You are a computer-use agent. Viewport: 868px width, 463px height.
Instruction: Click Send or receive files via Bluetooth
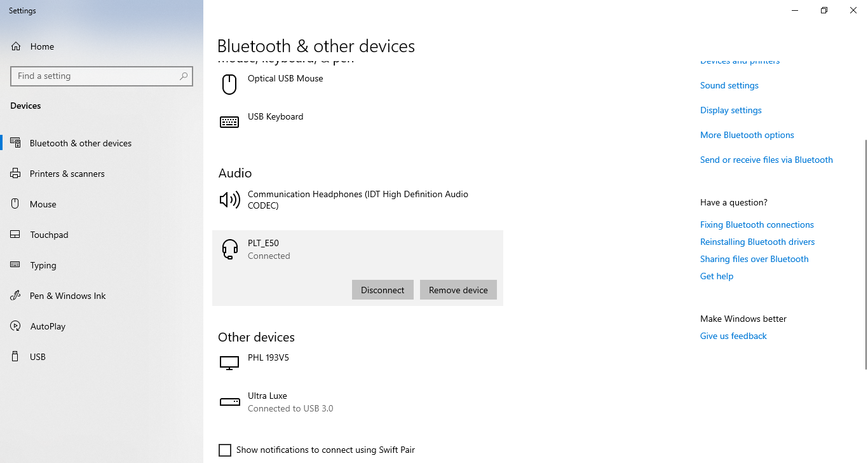coord(766,160)
